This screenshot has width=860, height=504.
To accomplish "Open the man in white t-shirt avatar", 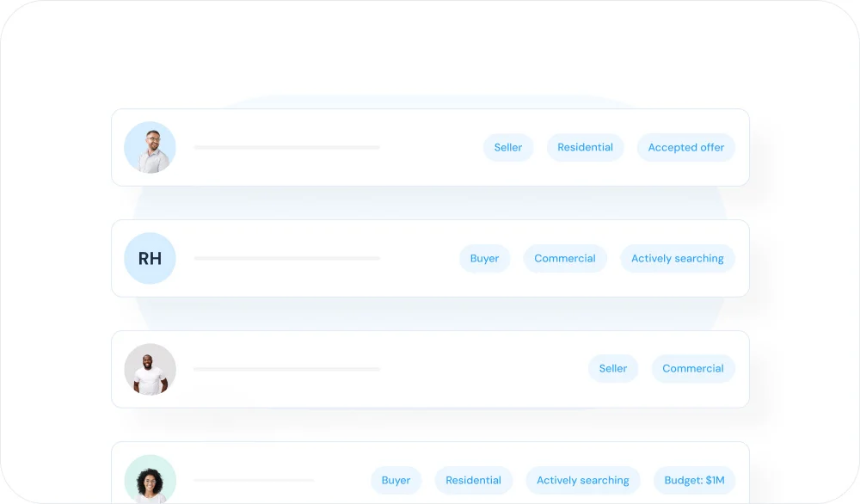I will 150,369.
